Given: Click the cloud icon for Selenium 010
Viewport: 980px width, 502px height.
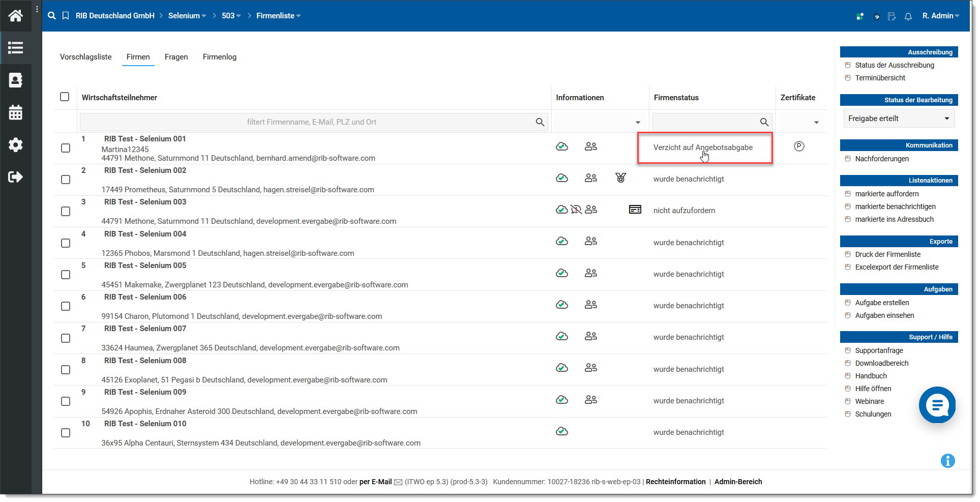Looking at the screenshot, I should tap(562, 431).
